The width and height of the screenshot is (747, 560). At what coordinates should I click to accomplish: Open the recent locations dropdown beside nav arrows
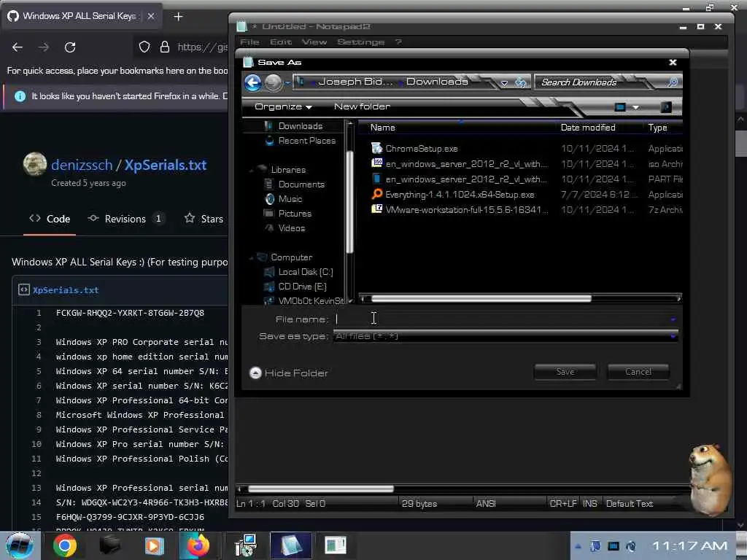coord(287,83)
